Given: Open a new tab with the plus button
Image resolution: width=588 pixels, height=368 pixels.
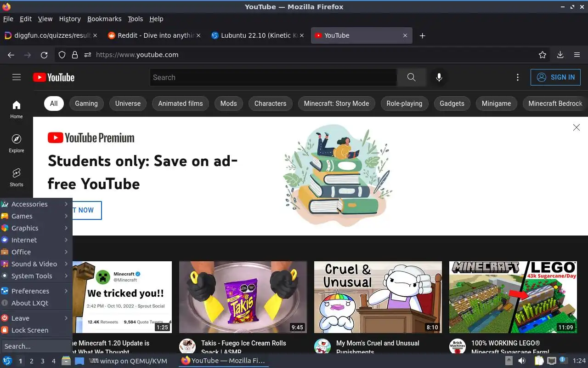Looking at the screenshot, I should [x=422, y=35].
